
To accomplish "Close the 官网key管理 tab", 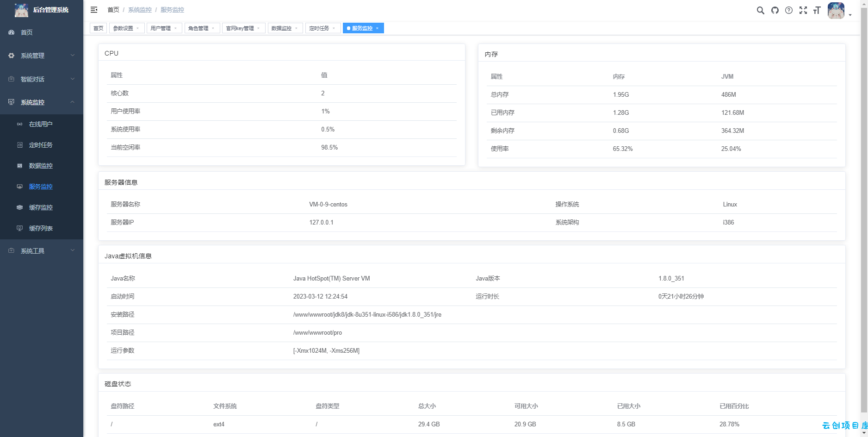I will (259, 28).
